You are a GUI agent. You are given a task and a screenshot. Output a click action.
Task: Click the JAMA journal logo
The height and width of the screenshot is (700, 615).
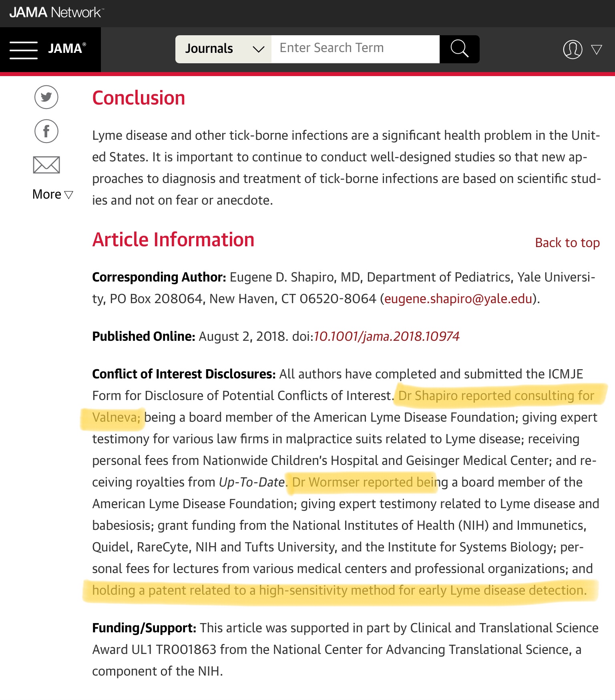[x=67, y=48]
